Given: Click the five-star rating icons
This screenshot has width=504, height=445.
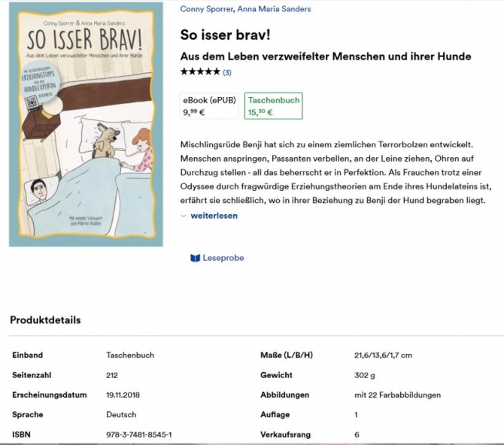Looking at the screenshot, I should [x=200, y=72].
